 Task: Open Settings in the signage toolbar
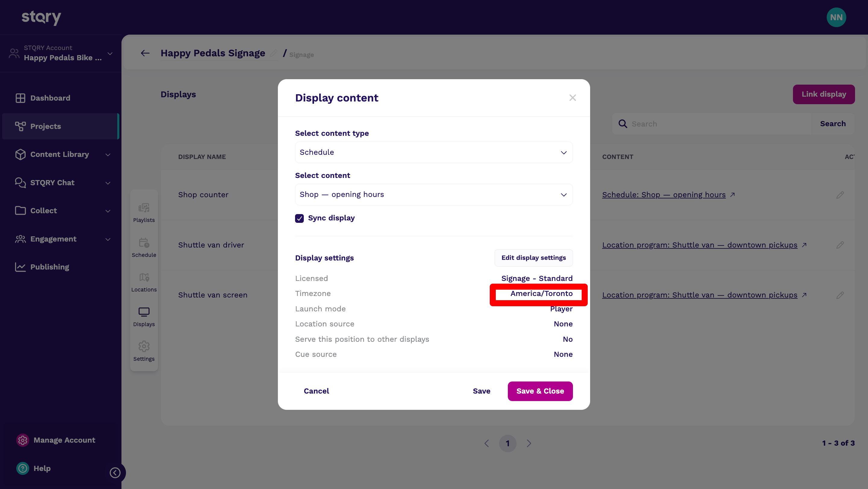pos(144,352)
